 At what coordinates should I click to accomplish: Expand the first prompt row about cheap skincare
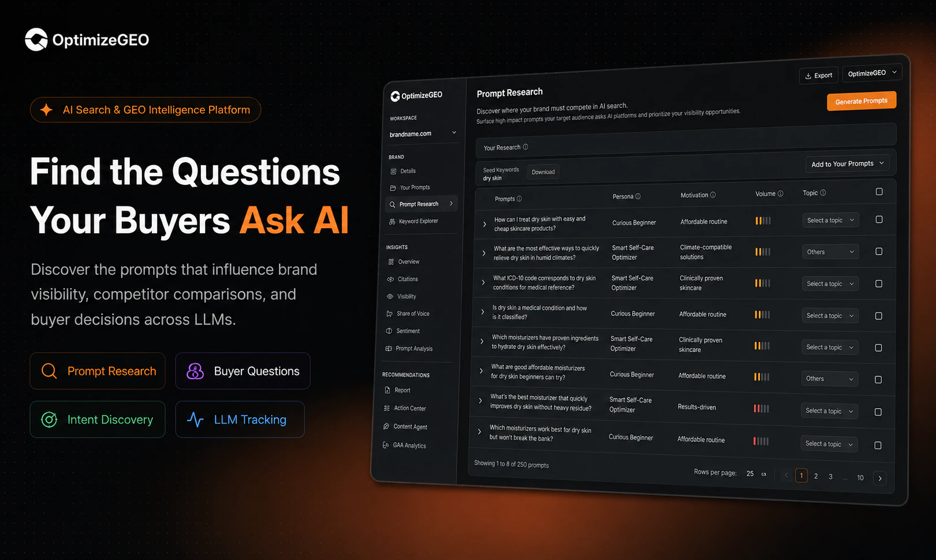484,224
